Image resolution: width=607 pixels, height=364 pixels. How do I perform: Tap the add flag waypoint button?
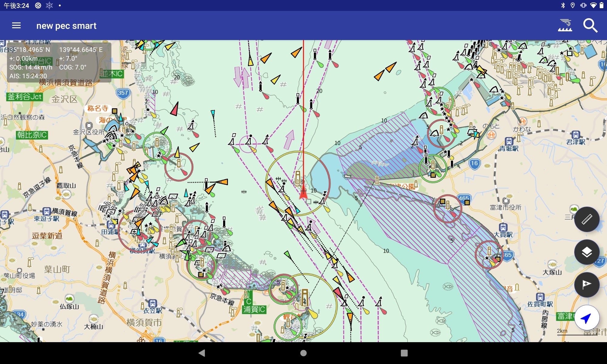point(586,285)
